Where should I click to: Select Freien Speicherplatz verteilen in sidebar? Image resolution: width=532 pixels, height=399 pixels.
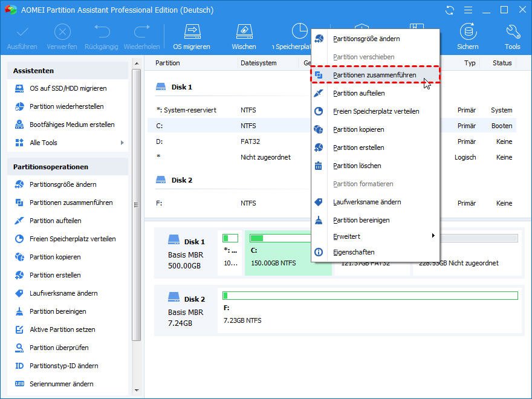tap(73, 239)
